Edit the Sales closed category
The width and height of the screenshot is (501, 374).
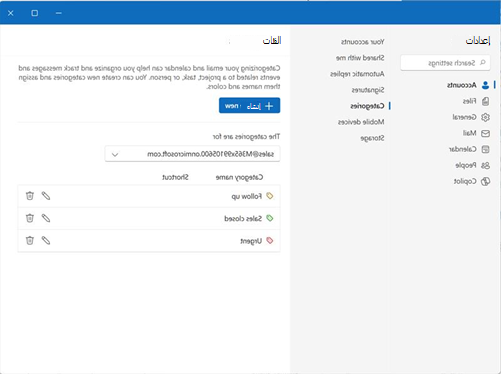pyautogui.click(x=46, y=218)
